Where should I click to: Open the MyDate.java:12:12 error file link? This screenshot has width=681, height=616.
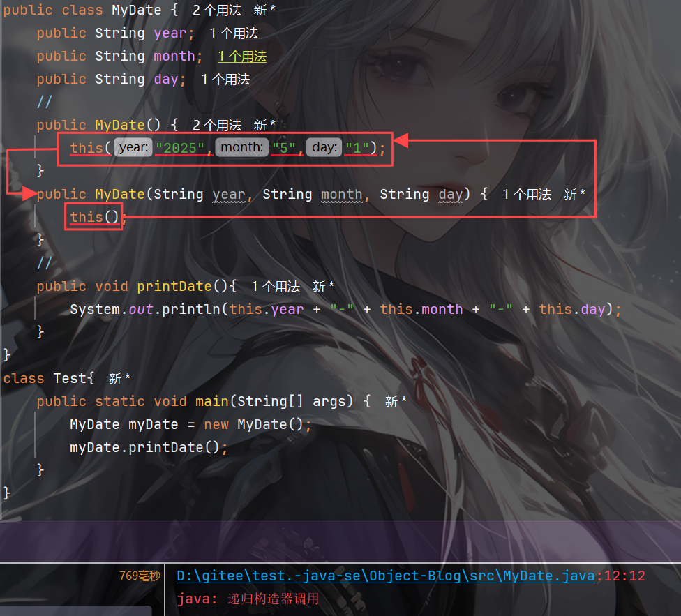pos(386,576)
